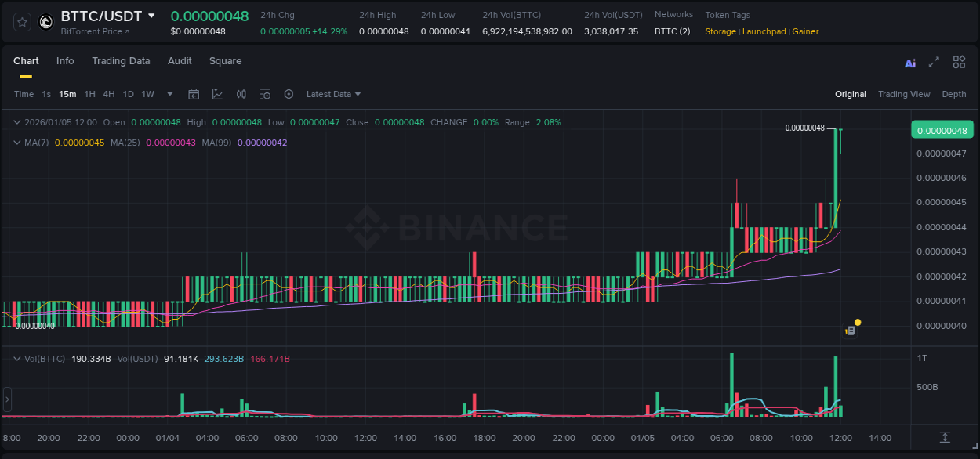Open the Latest Data dropdown

pos(332,93)
